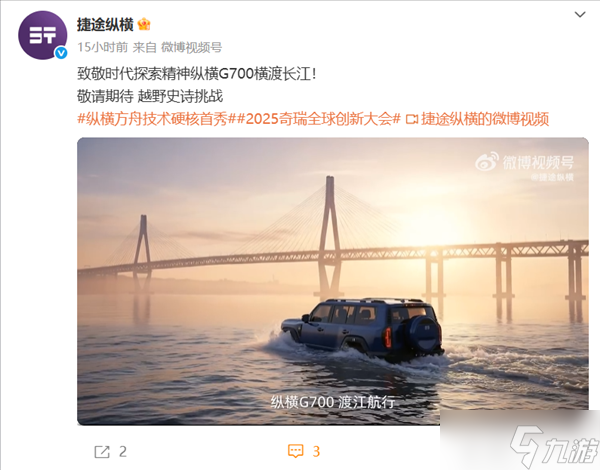This screenshot has width=600, height=470.
Task: Open the 微博视频号 source link
Action: 191,47
